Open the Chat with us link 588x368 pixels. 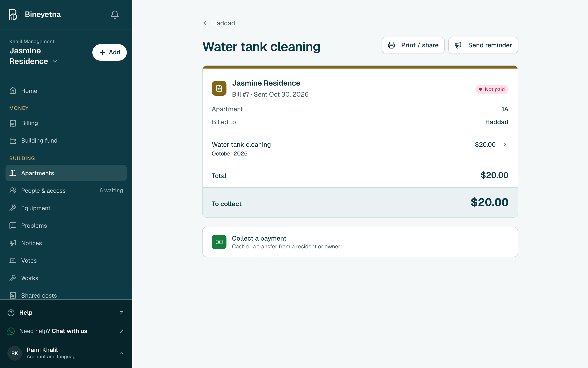[69, 331]
